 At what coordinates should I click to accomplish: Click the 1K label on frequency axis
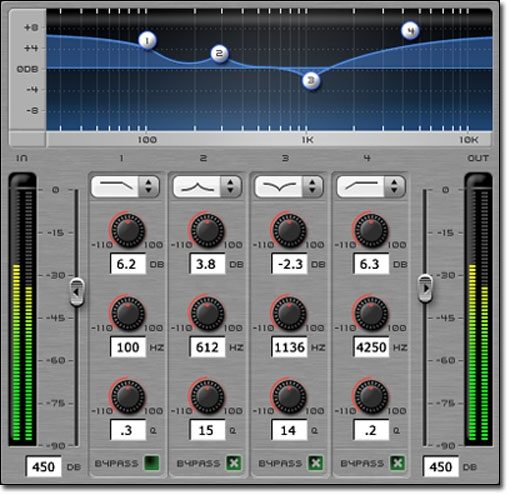click(308, 140)
